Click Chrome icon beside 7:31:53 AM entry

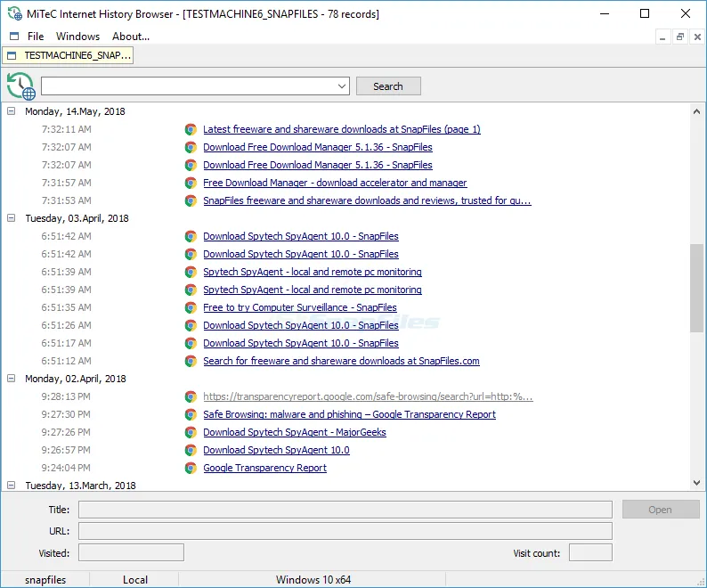coord(191,200)
